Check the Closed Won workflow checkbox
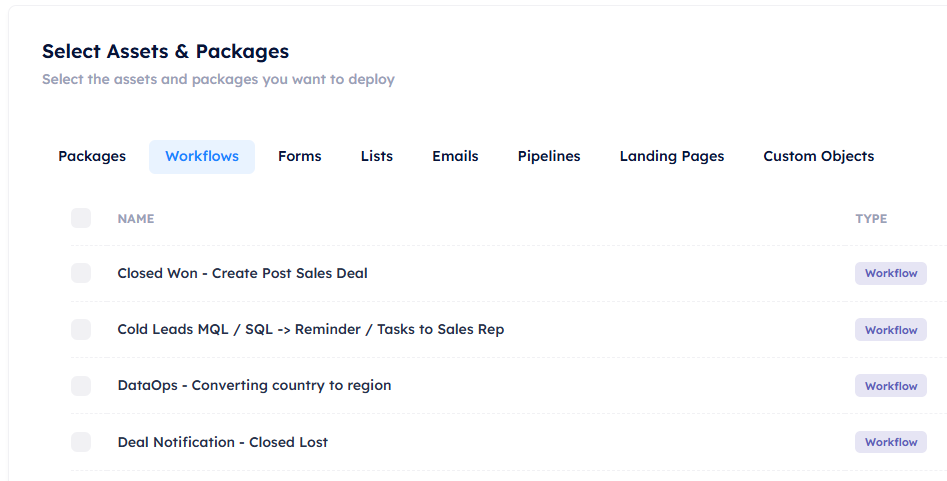Screen dimensions: 947x481 coord(81,273)
